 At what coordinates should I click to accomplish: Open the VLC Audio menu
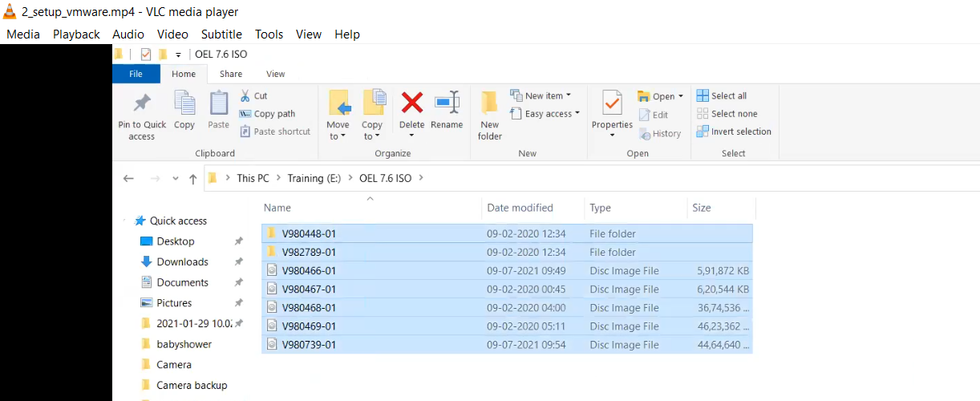pyautogui.click(x=128, y=34)
